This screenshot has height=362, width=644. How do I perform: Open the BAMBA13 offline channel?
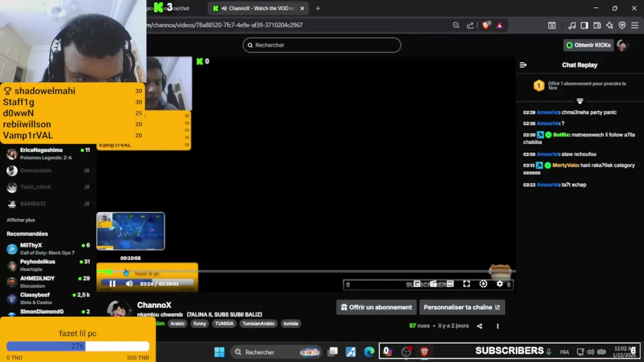point(48,204)
